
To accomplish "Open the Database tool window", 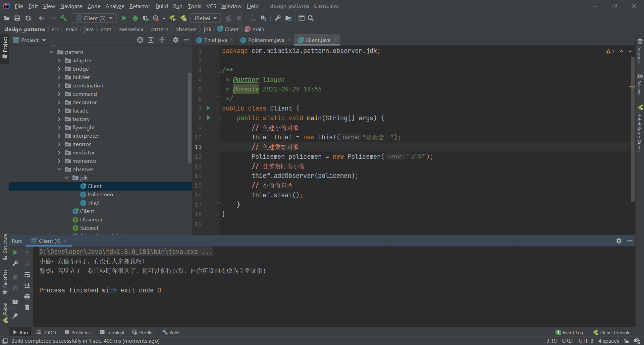I will (x=640, y=51).
